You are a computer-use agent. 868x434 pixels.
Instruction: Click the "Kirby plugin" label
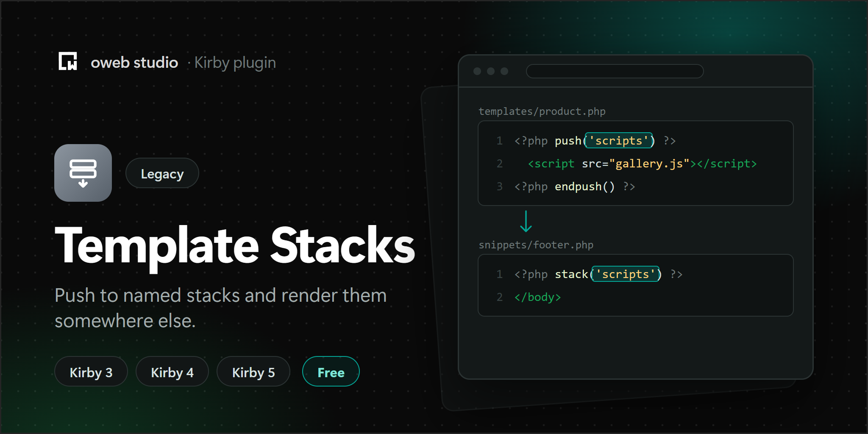pos(235,63)
